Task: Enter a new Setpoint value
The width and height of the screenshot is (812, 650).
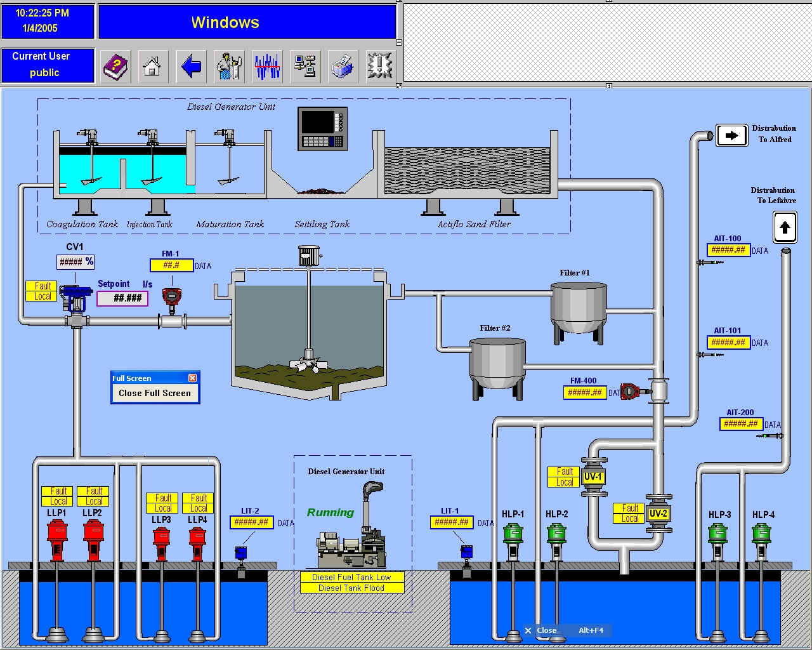Action: coord(122,298)
